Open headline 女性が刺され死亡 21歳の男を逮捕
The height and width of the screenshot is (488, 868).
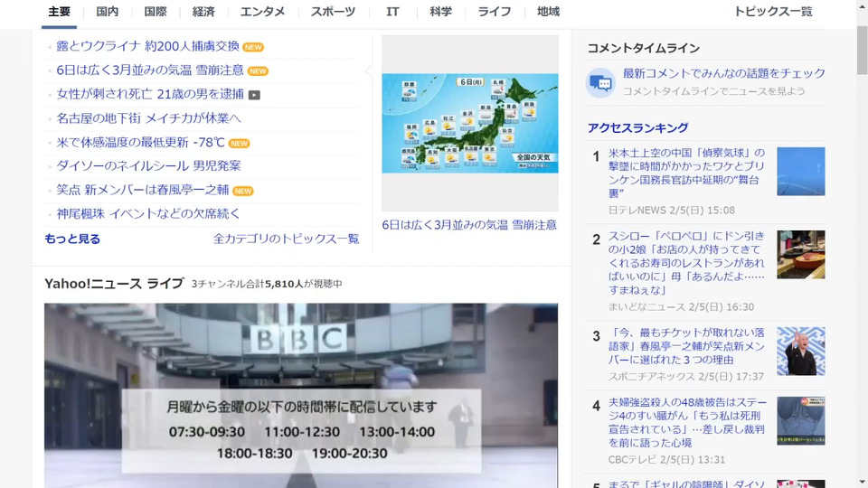pos(150,94)
